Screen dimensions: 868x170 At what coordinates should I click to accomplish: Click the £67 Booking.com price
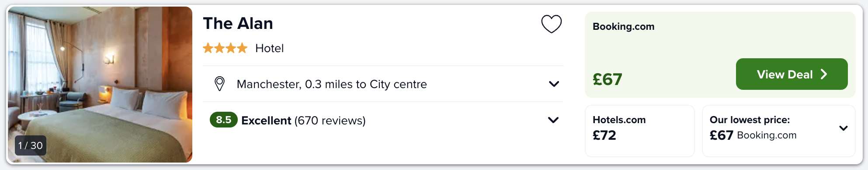[607, 79]
